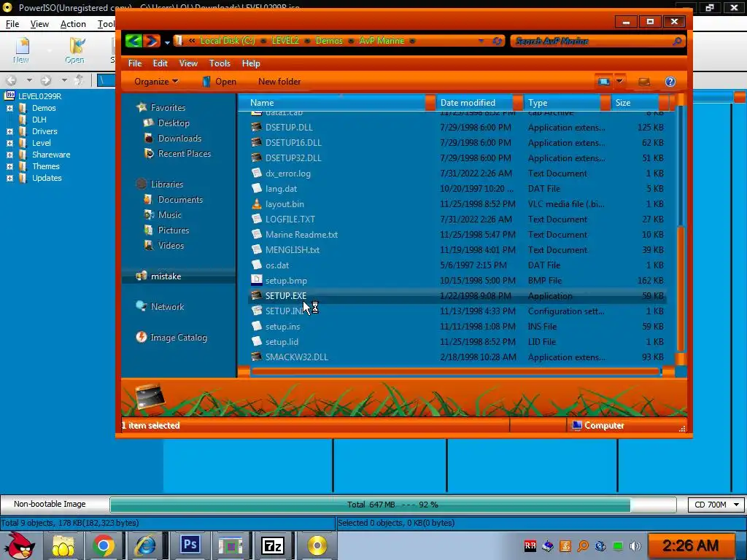
Task: Click the horizontal scrollbar in file list
Action: click(455, 371)
